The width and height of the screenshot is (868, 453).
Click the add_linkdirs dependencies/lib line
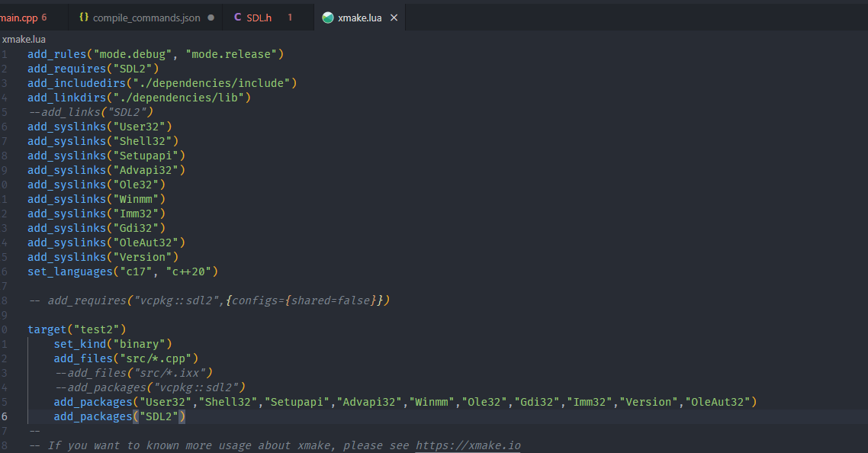pos(139,98)
